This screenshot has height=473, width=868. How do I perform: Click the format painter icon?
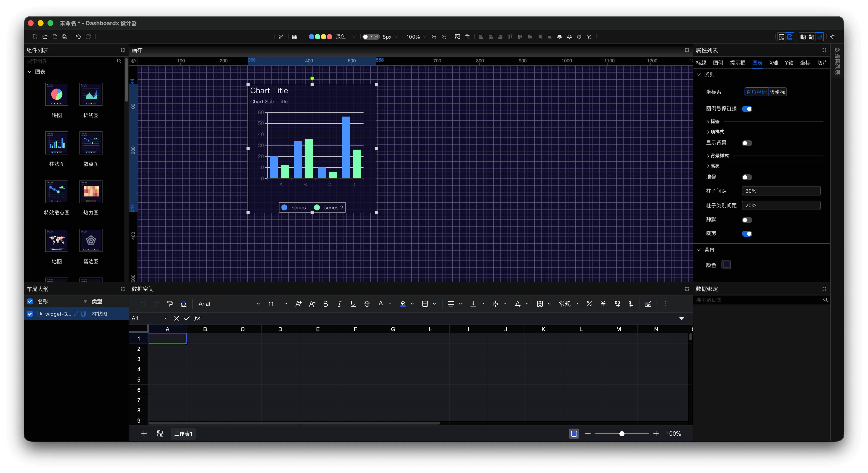170,304
